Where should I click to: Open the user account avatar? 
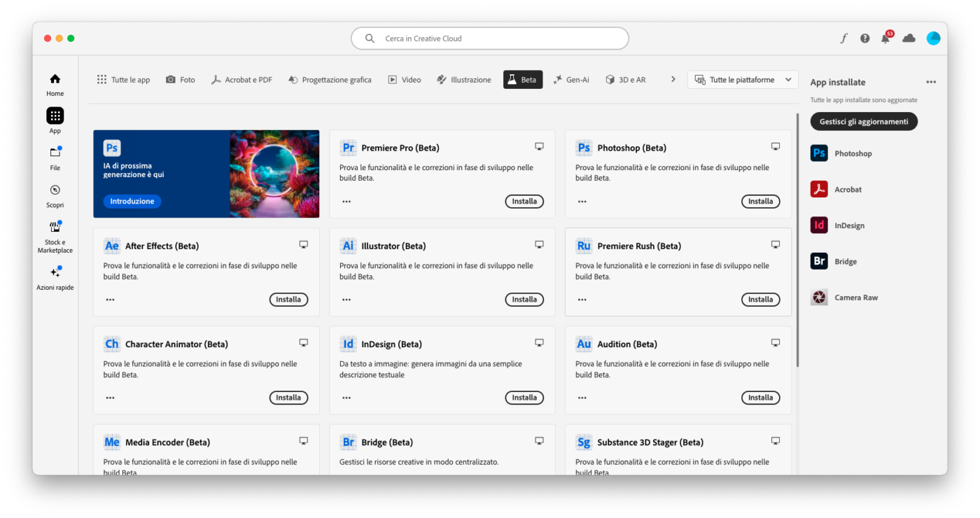(x=933, y=38)
